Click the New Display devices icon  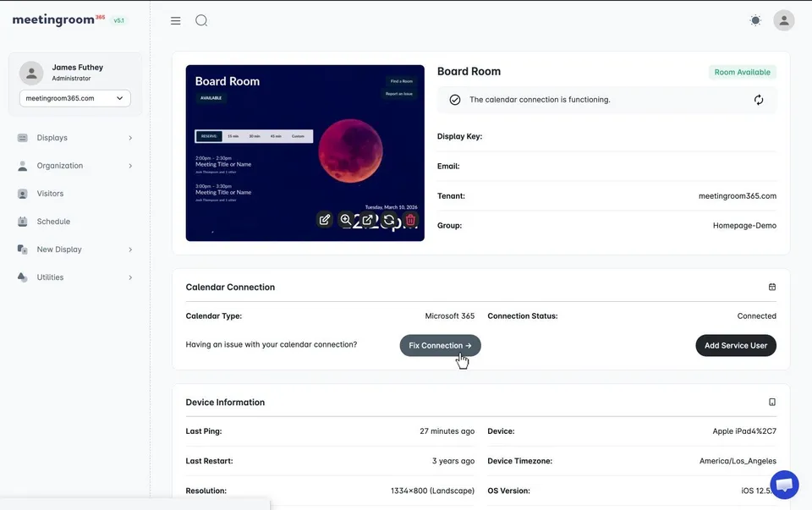point(22,250)
